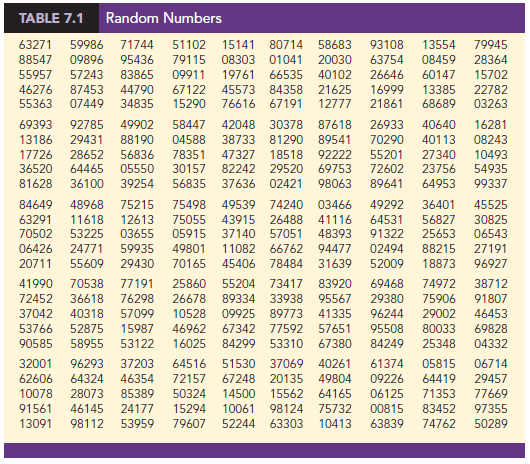Screen dimensions: 530x464
Task: Click the number 92222
Action: coord(335,155)
